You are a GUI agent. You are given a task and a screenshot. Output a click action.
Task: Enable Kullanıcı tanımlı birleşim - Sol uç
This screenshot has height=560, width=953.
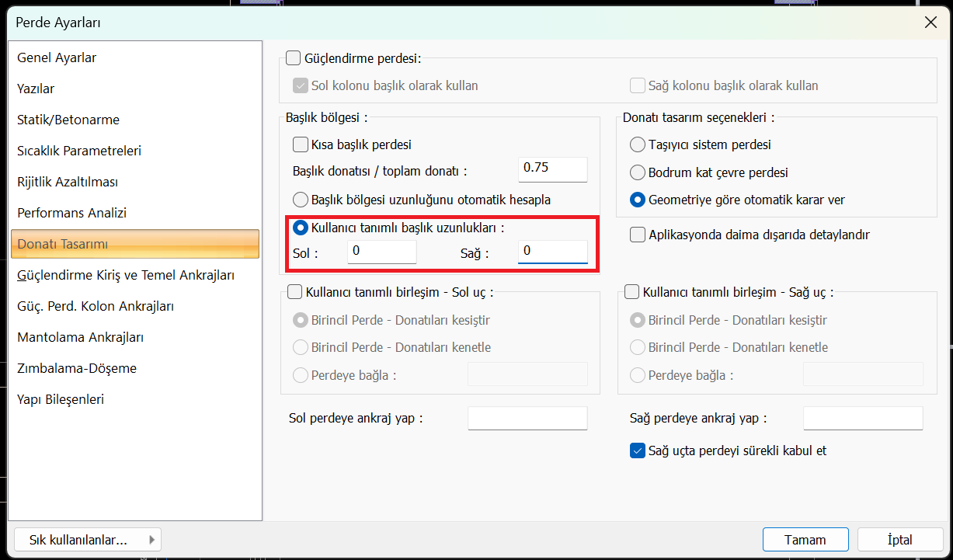[x=295, y=292]
